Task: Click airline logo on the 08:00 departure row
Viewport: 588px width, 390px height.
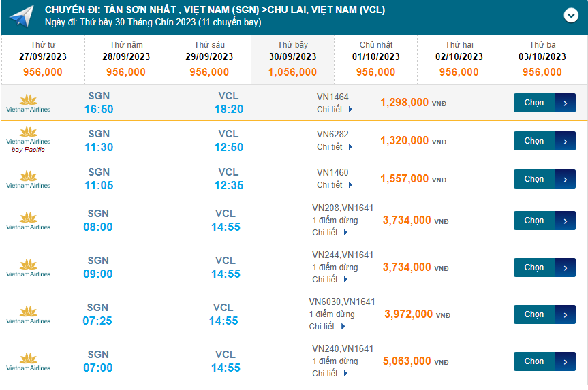Action: [x=28, y=221]
